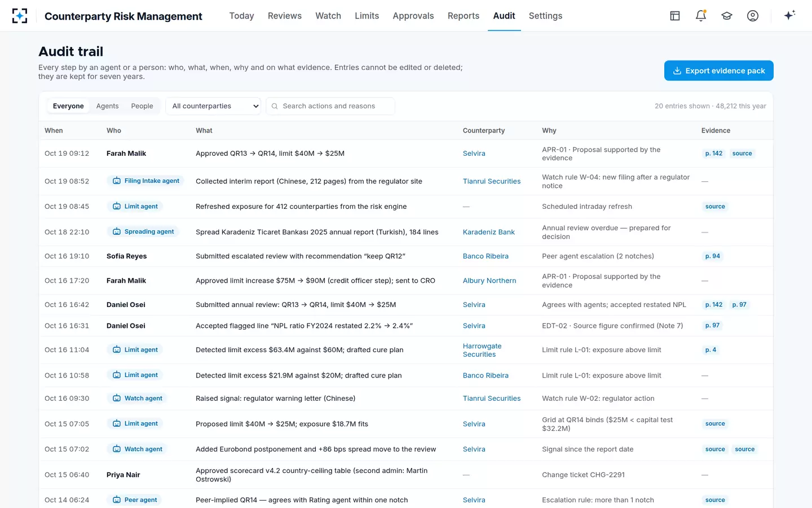Open Harrowgate Securities counterparty link
812x508 pixels.
click(x=482, y=350)
